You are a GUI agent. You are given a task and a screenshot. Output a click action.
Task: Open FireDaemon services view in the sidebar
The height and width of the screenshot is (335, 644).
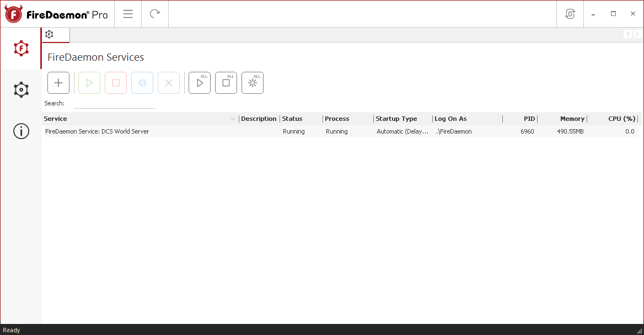click(21, 49)
